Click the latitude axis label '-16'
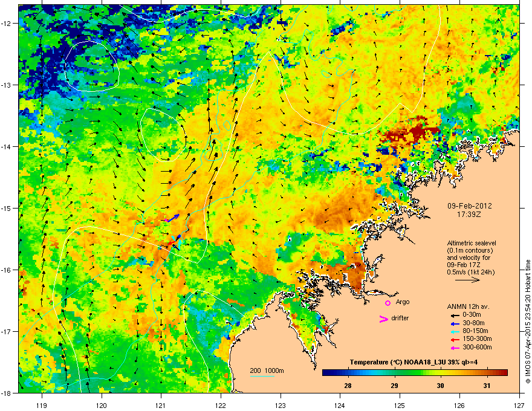 pos(6,270)
